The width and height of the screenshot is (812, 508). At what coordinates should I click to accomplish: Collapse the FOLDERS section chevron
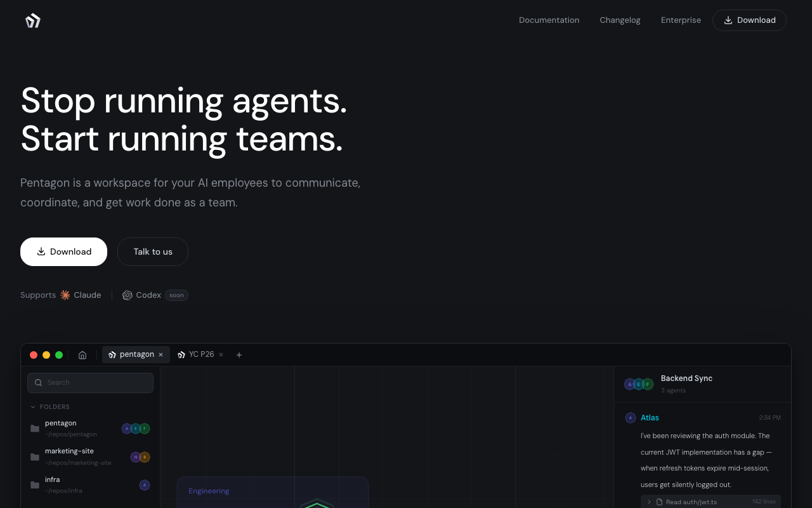click(x=33, y=407)
